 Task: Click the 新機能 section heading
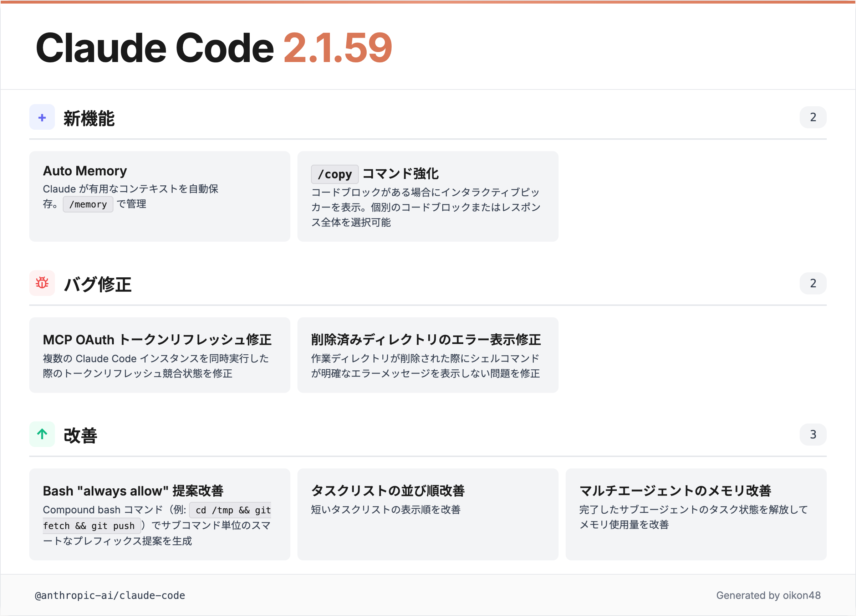(89, 118)
